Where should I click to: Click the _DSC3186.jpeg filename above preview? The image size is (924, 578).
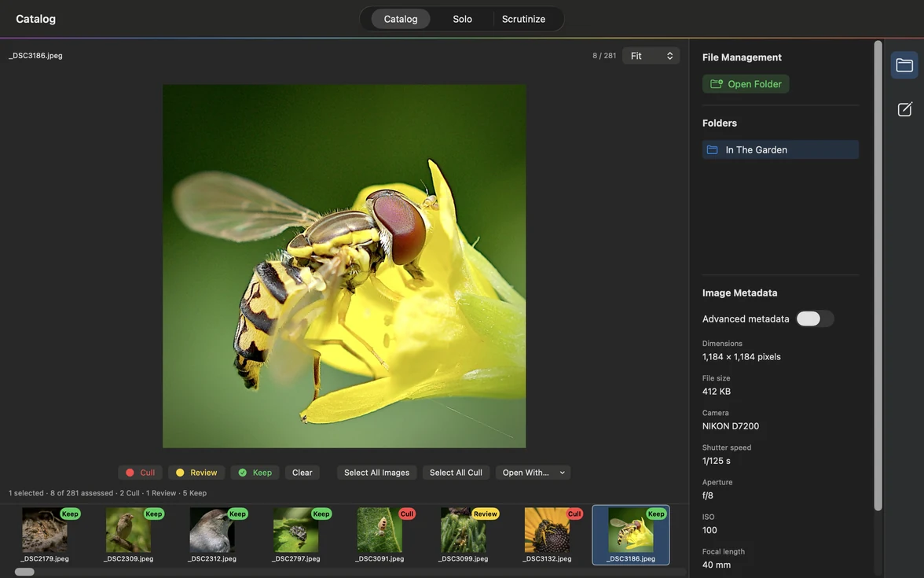tap(35, 55)
